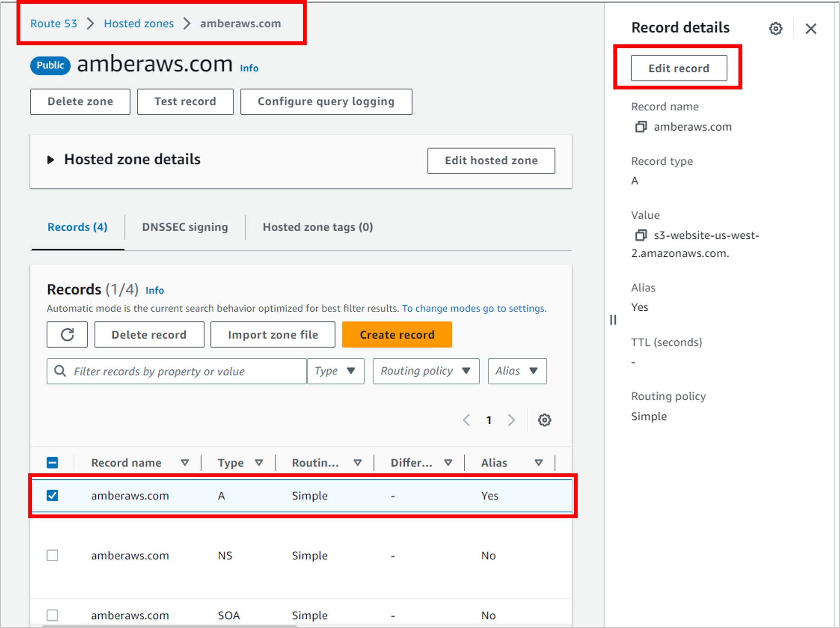Open records table preferences gear

(x=544, y=420)
